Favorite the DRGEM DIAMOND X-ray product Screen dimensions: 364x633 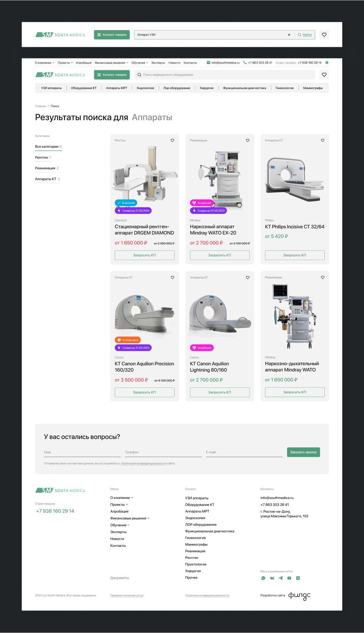point(172,141)
